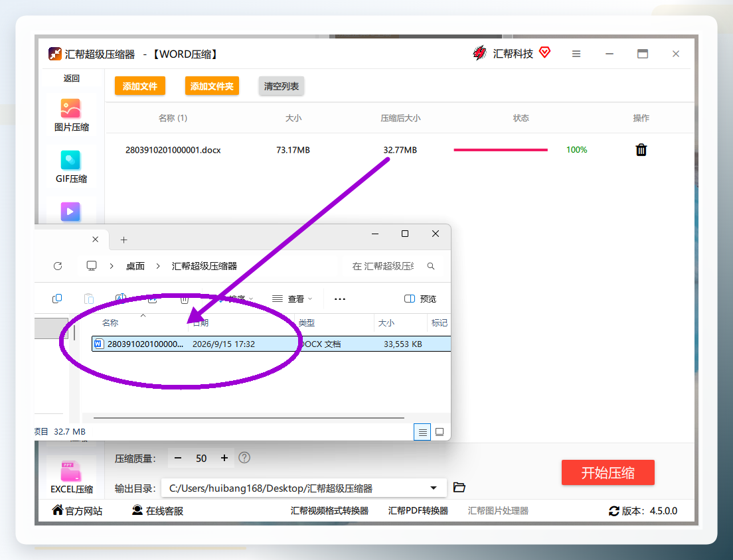
Task: Clear the list with 清空列表
Action: (x=282, y=86)
